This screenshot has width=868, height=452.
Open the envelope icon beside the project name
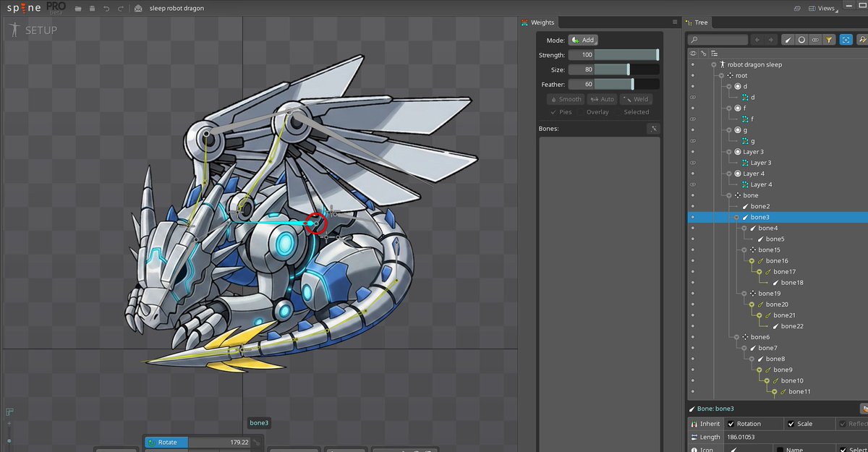(139, 9)
